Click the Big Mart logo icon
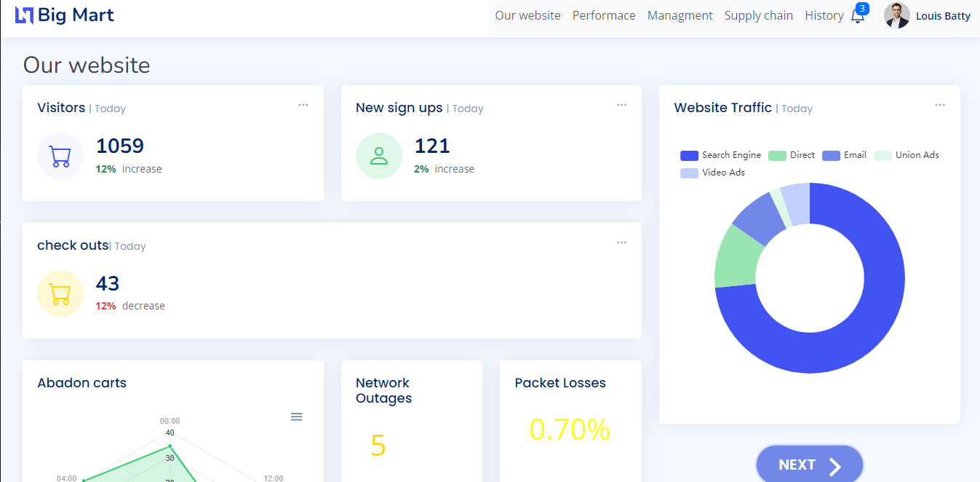 click(x=25, y=15)
